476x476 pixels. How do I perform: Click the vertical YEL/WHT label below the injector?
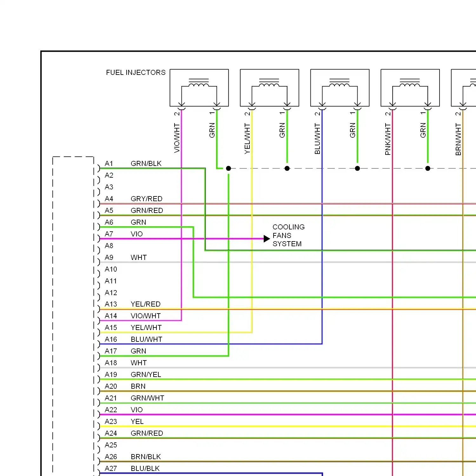point(247,139)
